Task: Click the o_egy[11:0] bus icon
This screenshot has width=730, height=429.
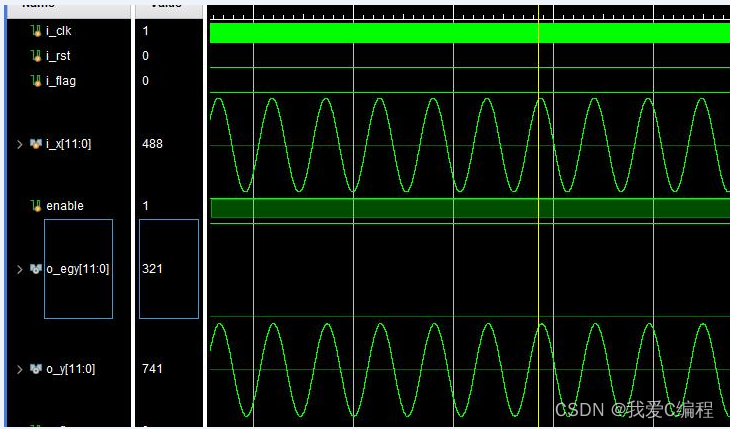Action: pos(36,269)
